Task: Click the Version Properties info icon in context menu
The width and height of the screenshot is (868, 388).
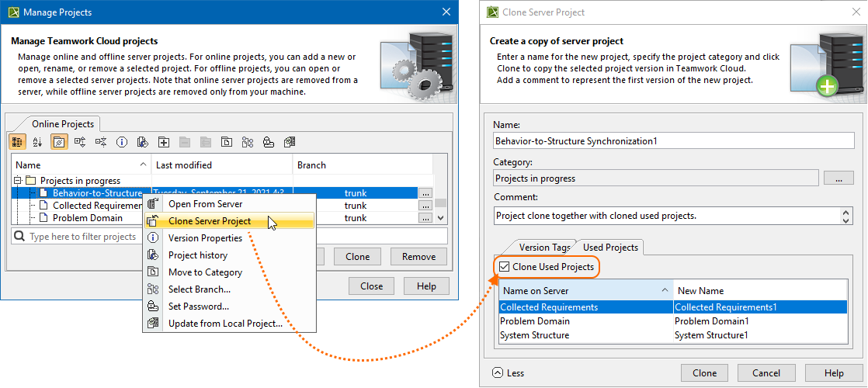Action: coord(153,238)
